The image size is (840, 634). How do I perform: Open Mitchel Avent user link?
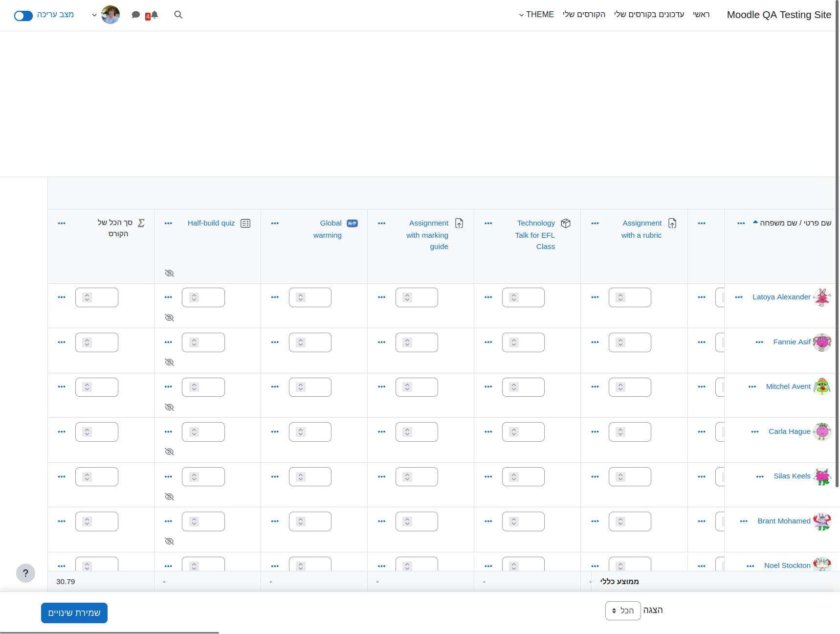788,386
